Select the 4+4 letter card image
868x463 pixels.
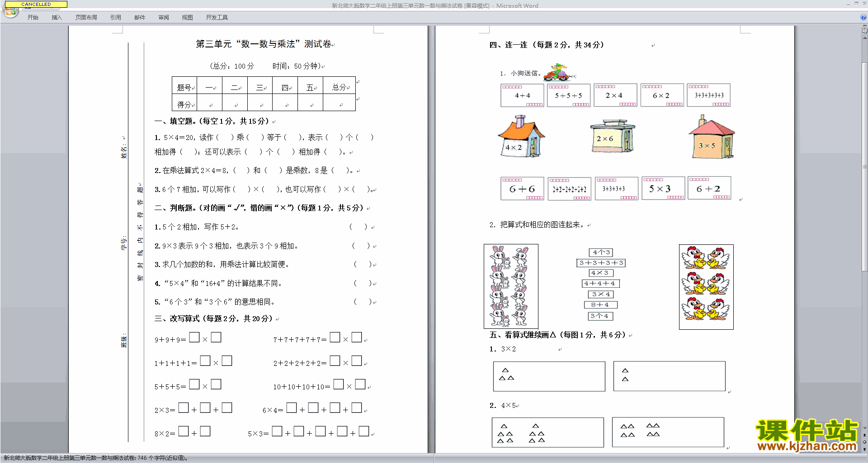(x=522, y=95)
